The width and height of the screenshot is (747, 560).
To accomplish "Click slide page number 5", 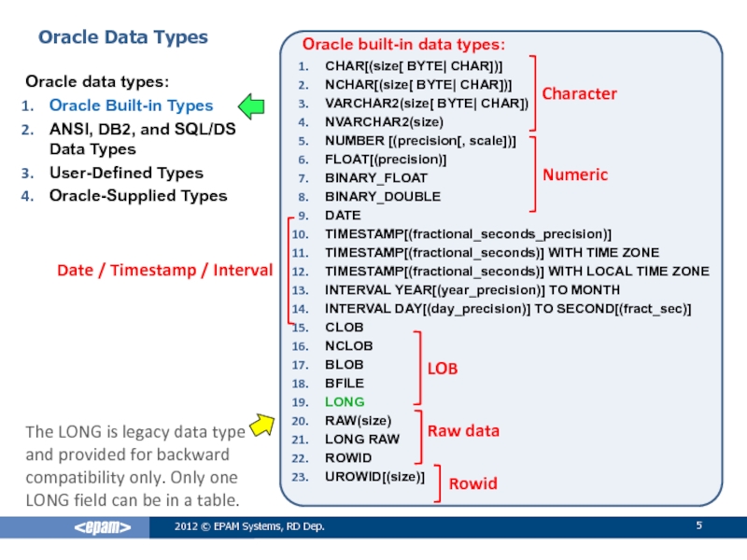I will pos(698,528).
